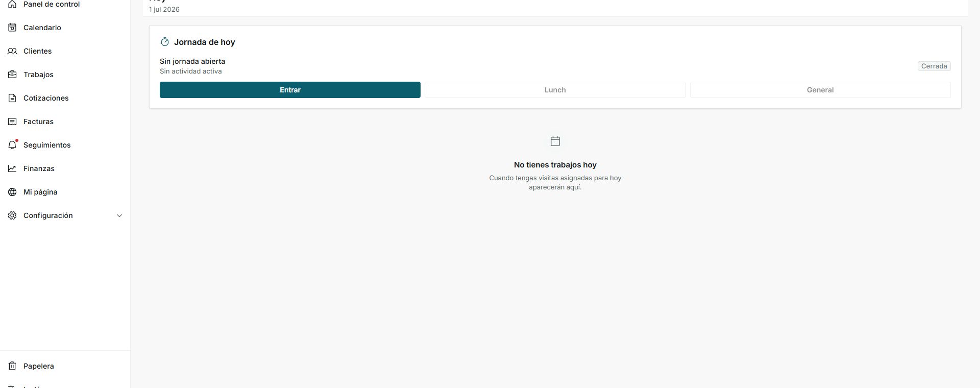Open Finanzas label in sidebar

pyautogui.click(x=39, y=168)
